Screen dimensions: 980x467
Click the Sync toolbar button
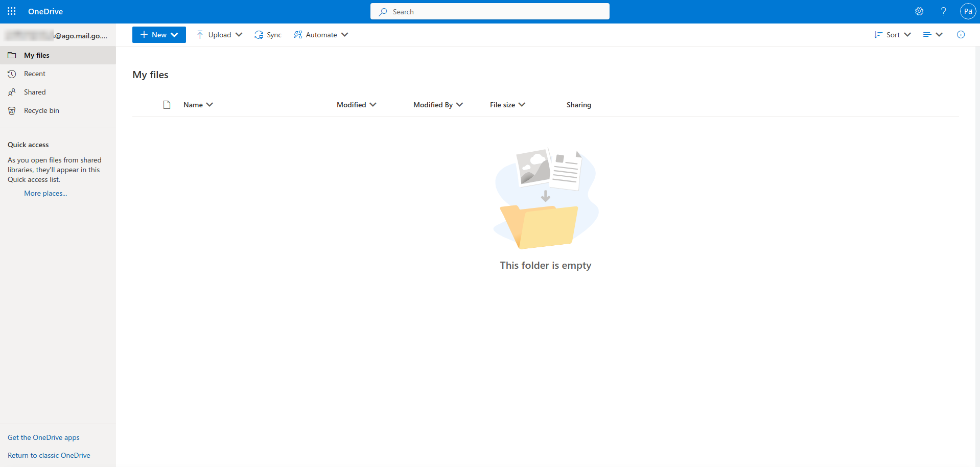(x=268, y=35)
